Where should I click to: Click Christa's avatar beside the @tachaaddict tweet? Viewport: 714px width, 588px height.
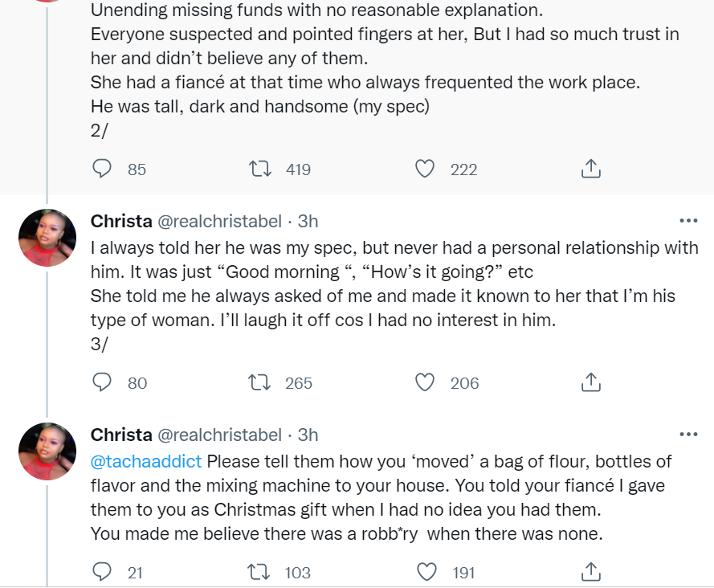[x=47, y=451]
